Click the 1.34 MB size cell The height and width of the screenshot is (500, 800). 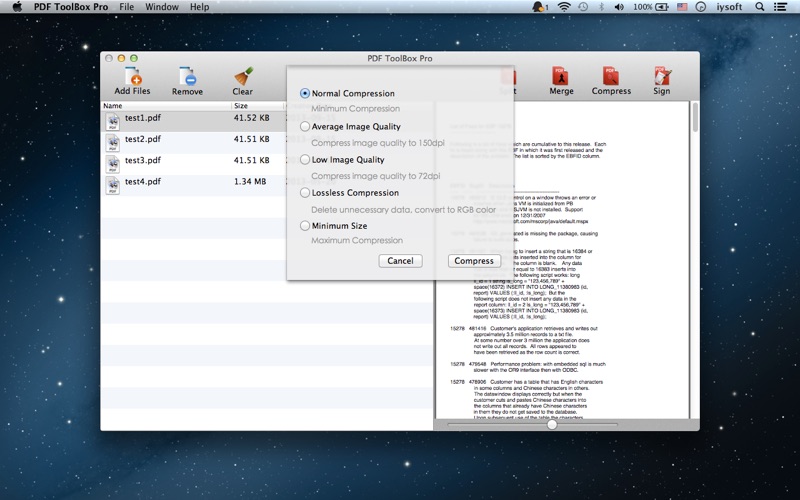(250, 182)
